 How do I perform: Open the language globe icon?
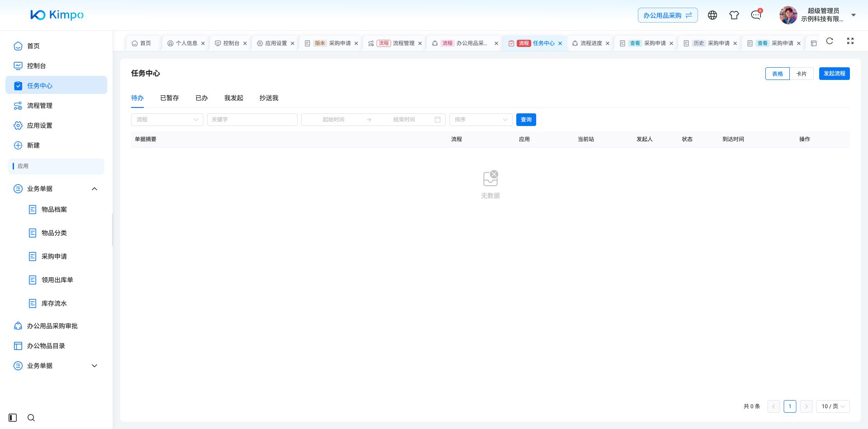point(712,15)
